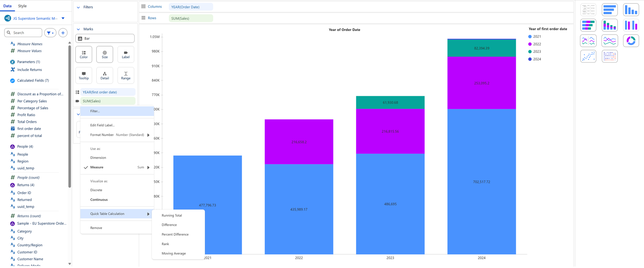Choose Filter... from the context menu

[x=117, y=111]
